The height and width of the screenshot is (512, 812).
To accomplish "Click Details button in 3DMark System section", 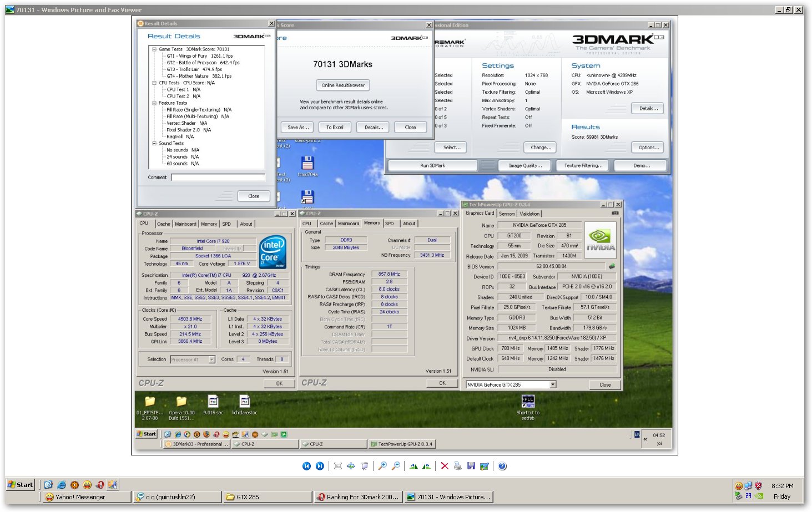I will tap(648, 109).
